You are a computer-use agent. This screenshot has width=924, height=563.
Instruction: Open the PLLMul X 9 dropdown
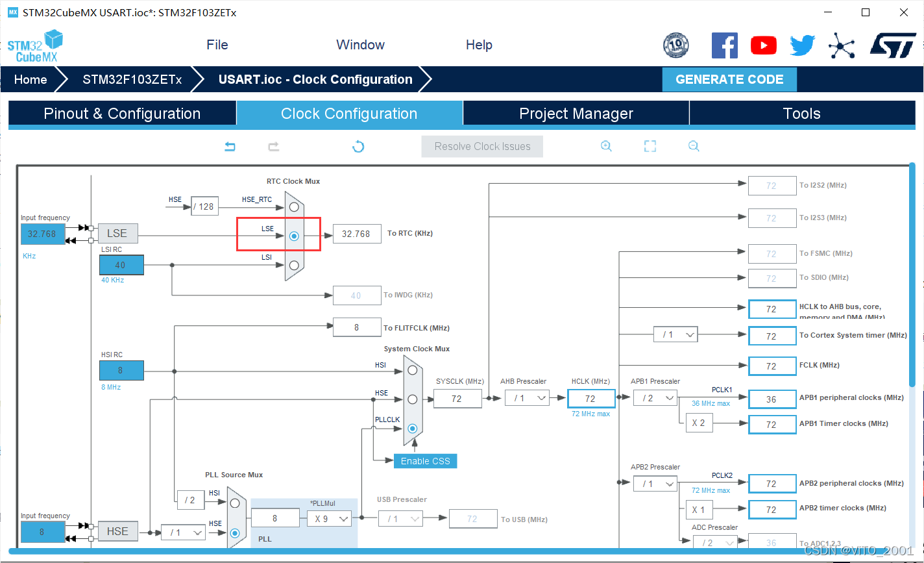(x=329, y=519)
